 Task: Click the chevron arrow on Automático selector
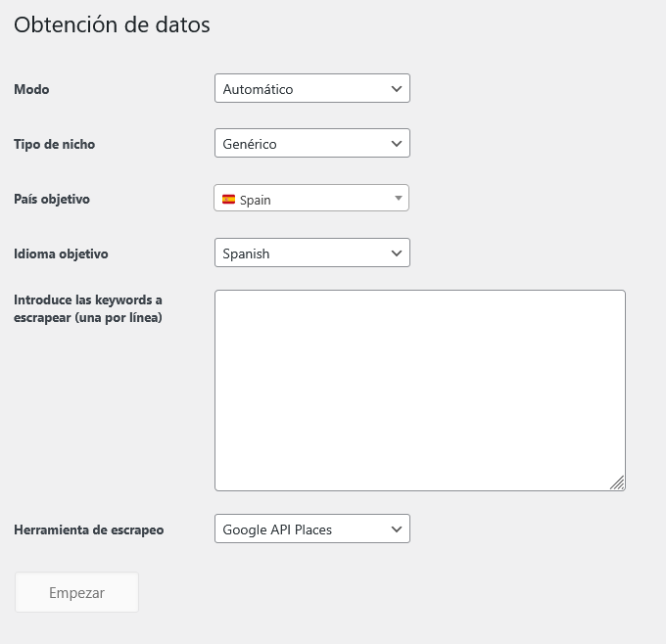[397, 89]
